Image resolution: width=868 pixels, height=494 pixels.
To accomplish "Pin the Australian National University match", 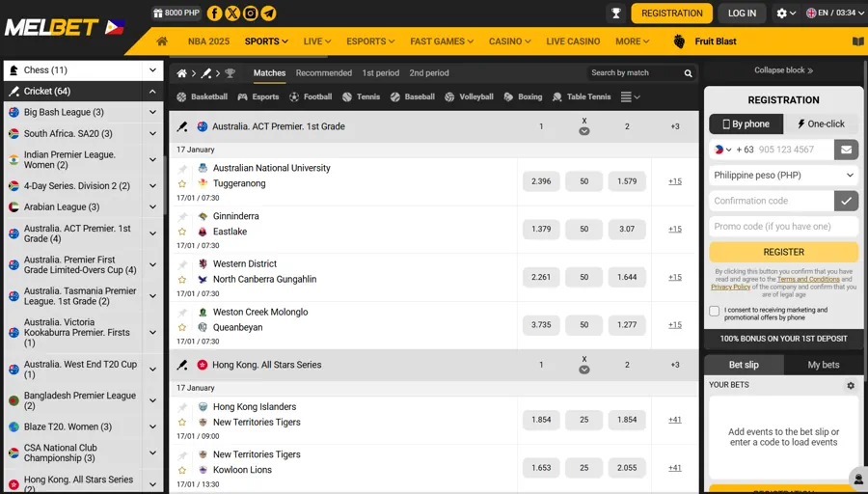I will point(182,169).
